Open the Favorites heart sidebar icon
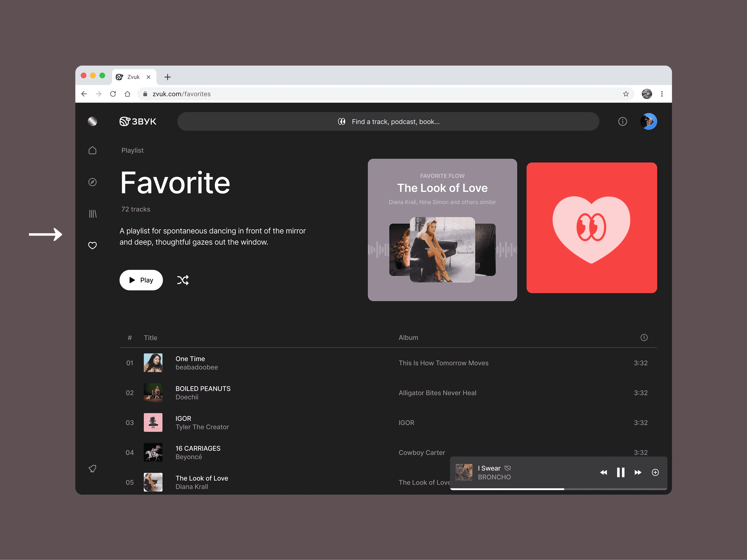Viewport: 747px width, 560px height. (92, 246)
